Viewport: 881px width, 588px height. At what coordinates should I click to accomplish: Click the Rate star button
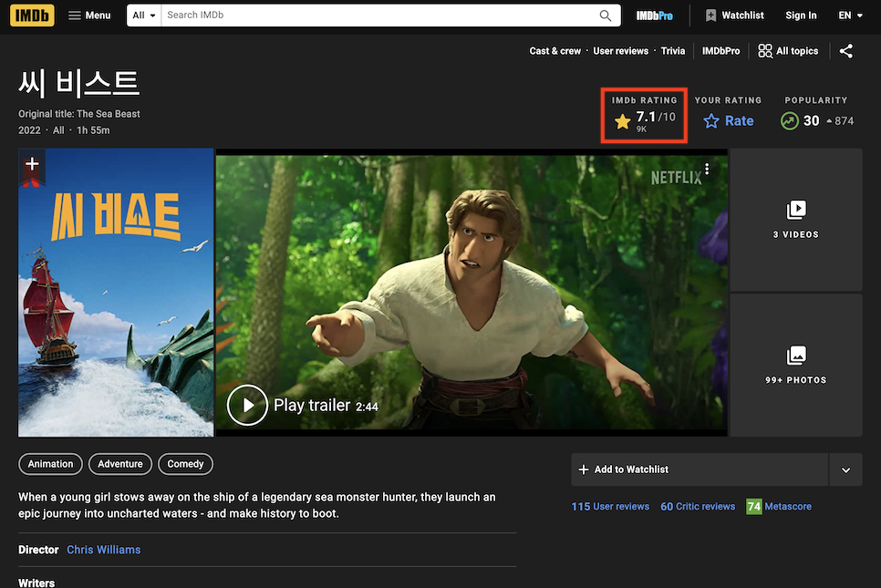(728, 120)
